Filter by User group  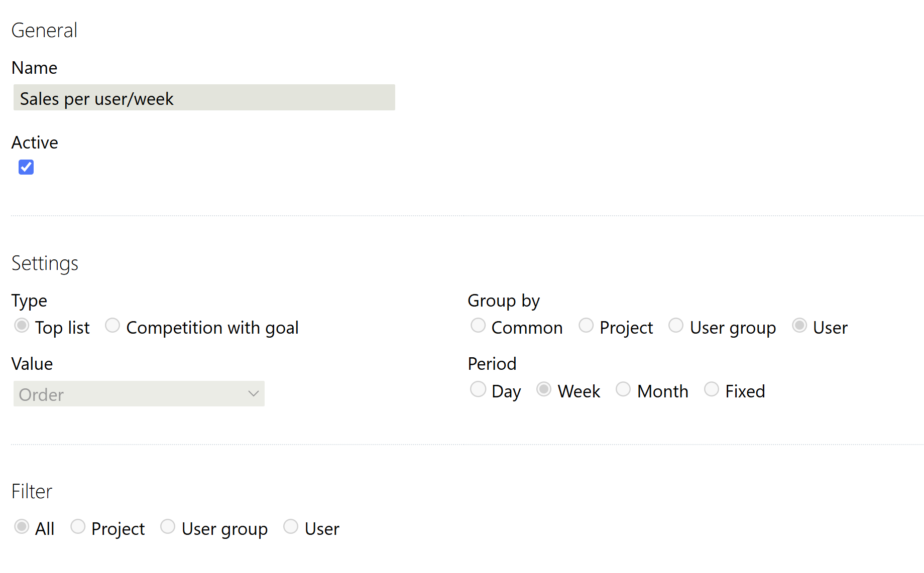168,527
